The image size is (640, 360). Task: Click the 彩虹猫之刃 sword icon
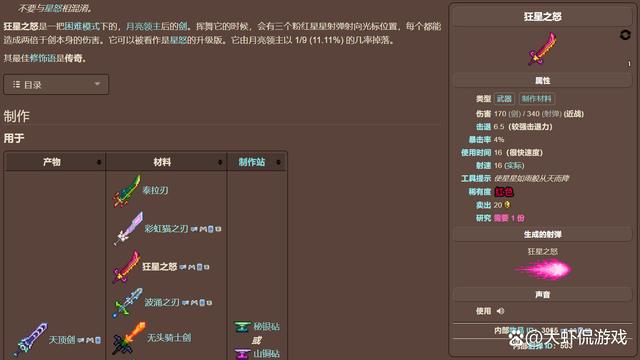pyautogui.click(x=128, y=228)
